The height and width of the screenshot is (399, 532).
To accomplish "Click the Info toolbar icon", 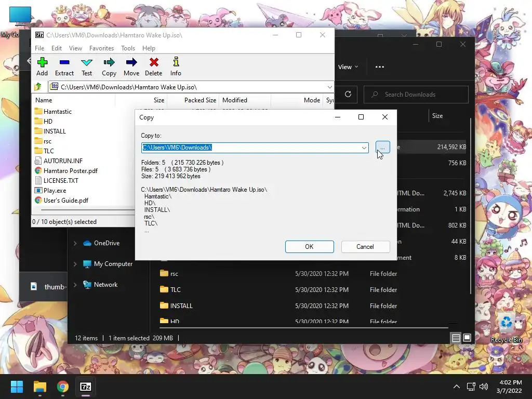I will [x=176, y=66].
